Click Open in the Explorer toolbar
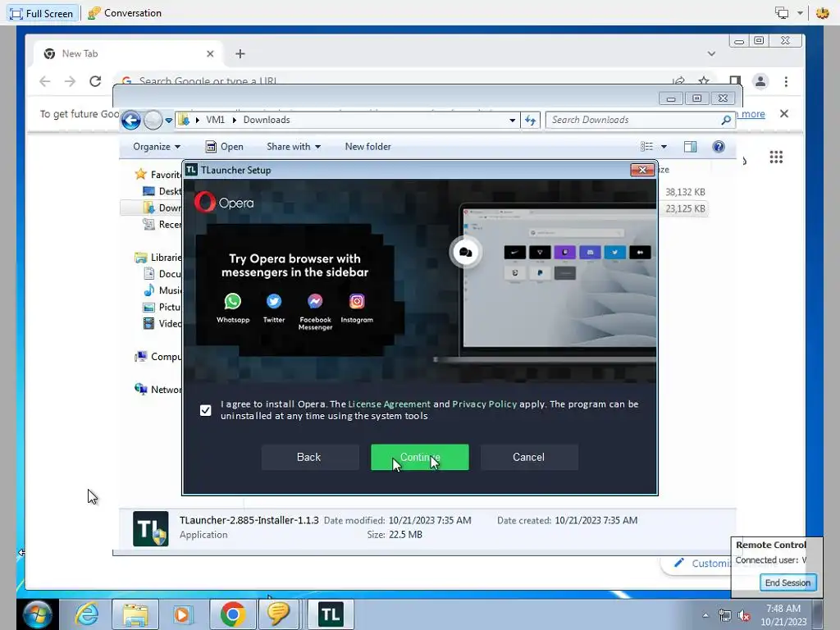 coord(225,147)
